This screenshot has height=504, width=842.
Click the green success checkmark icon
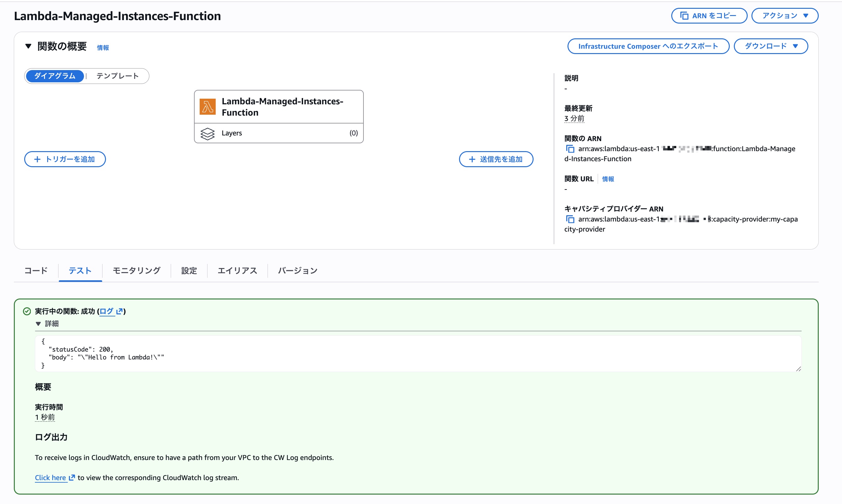click(x=27, y=311)
